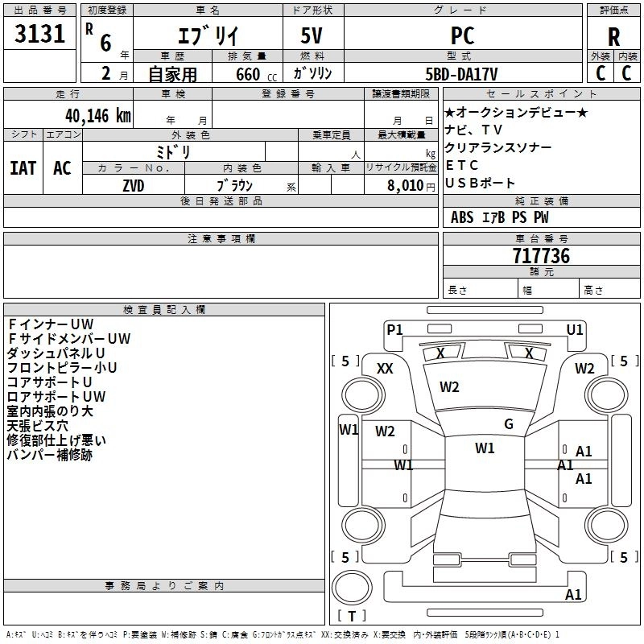Select the 注意事項欄 header
The image size is (644, 644).
click(x=221, y=238)
